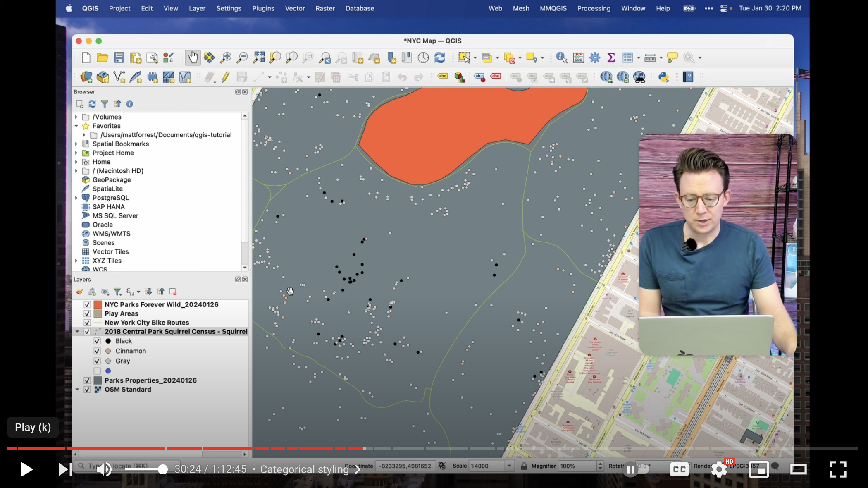
Task: Uncheck the Cinnamon category
Action: tap(97, 351)
